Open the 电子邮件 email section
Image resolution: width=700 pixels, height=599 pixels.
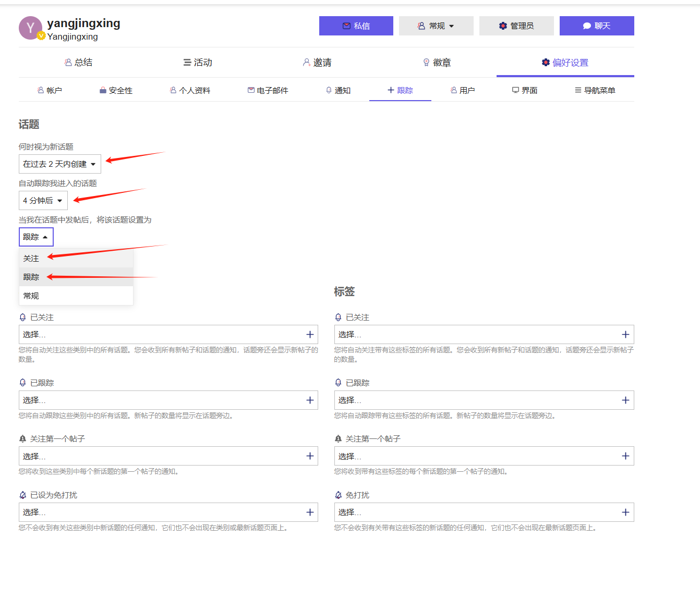268,90
